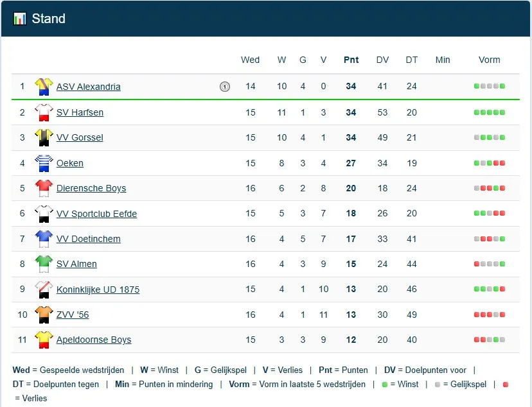Open the VV Sportclub Eefde link
The width and height of the screenshot is (532, 407).
pyautogui.click(x=96, y=214)
